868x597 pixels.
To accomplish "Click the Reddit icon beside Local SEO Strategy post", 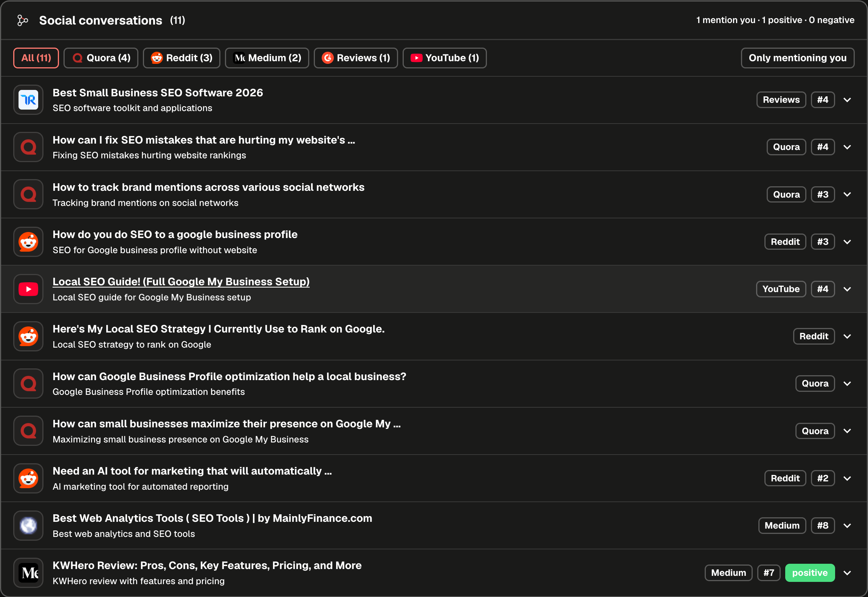I will pyautogui.click(x=28, y=336).
